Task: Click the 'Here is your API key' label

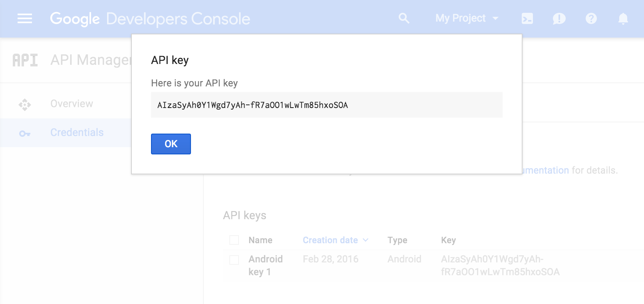Action: tap(194, 83)
